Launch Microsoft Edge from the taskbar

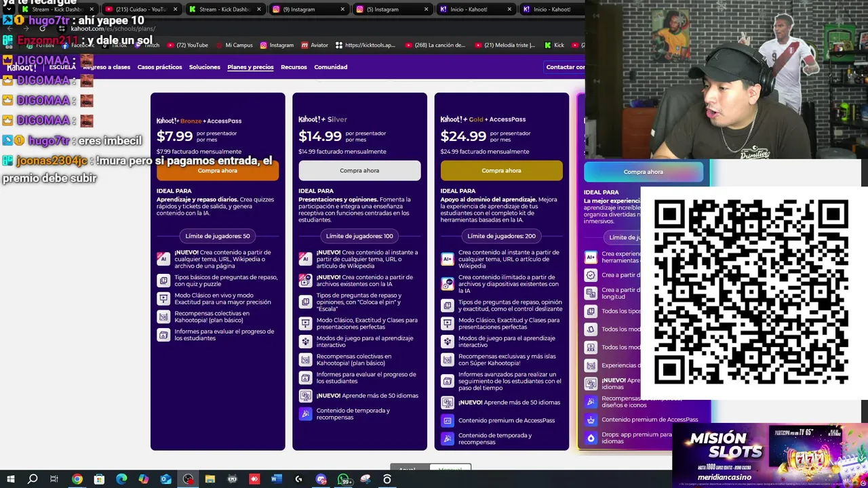[x=121, y=479]
